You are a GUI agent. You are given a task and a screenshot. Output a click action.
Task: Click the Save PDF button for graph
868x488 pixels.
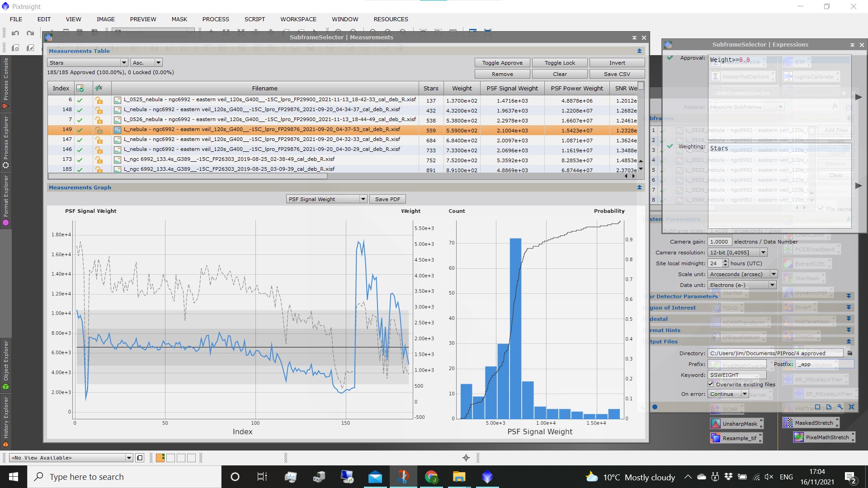[x=387, y=198]
